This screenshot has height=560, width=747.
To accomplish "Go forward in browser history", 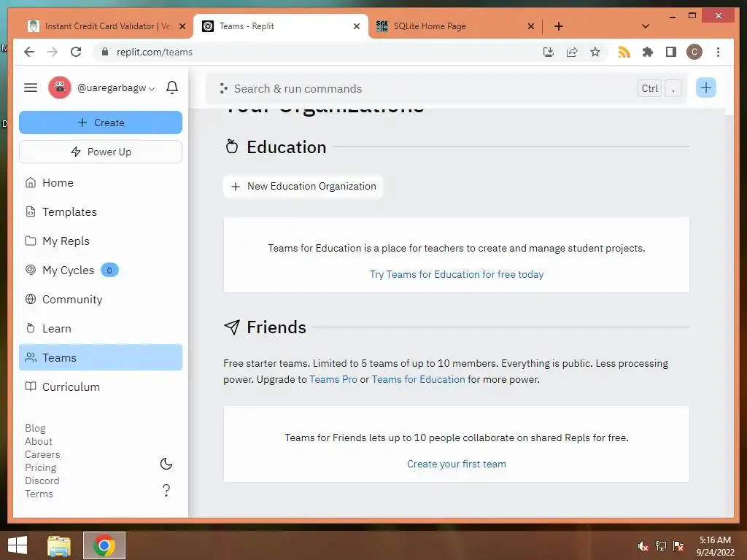I will [x=53, y=52].
